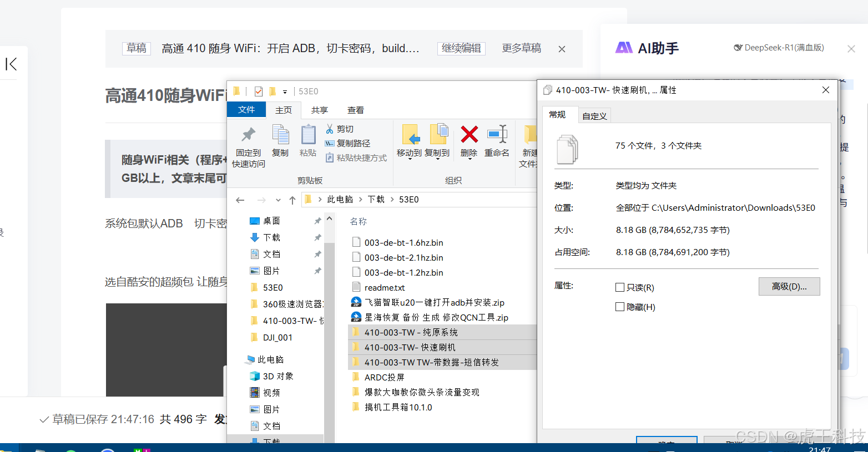868x452 pixels.
Task: Close the properties dialog
Action: click(826, 90)
